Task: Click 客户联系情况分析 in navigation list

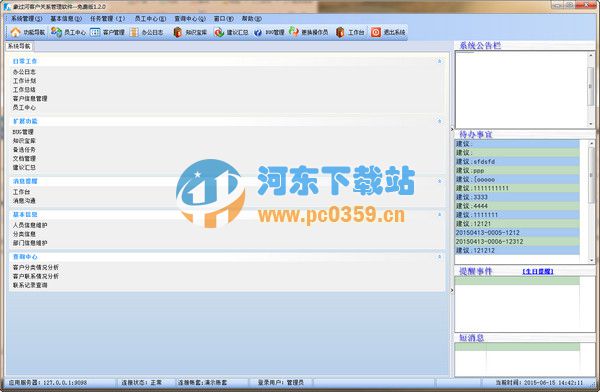Action: pyautogui.click(x=36, y=276)
